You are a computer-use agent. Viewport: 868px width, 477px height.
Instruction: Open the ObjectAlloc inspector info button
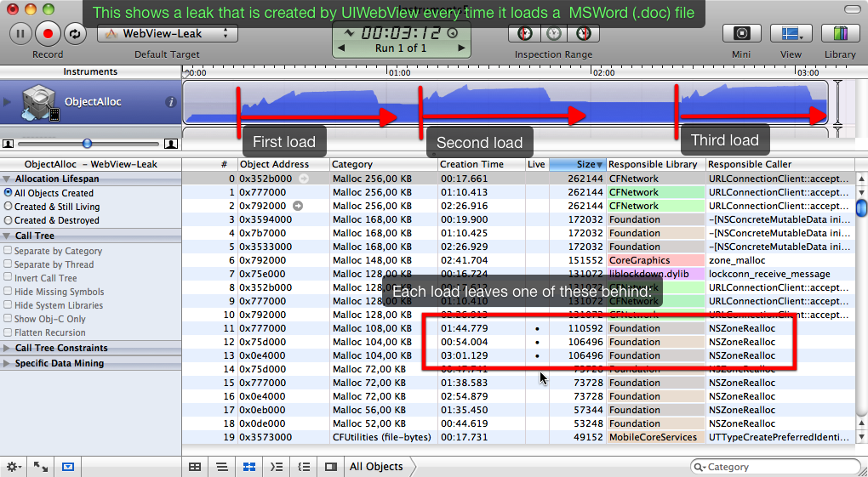pos(171,102)
